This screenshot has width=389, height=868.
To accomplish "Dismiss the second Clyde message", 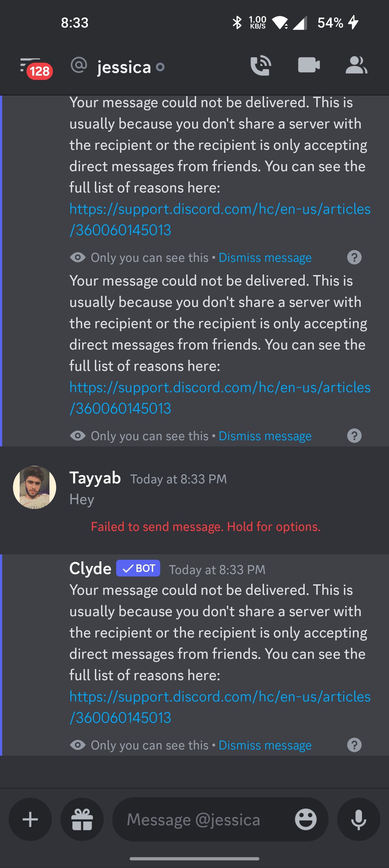I will pos(265,436).
